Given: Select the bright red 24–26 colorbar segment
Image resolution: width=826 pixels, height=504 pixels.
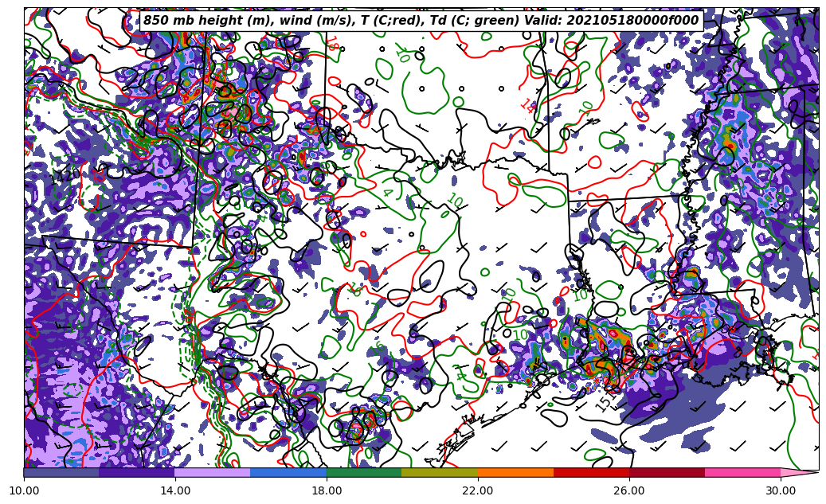Looking at the screenshot, I should coord(592,472).
